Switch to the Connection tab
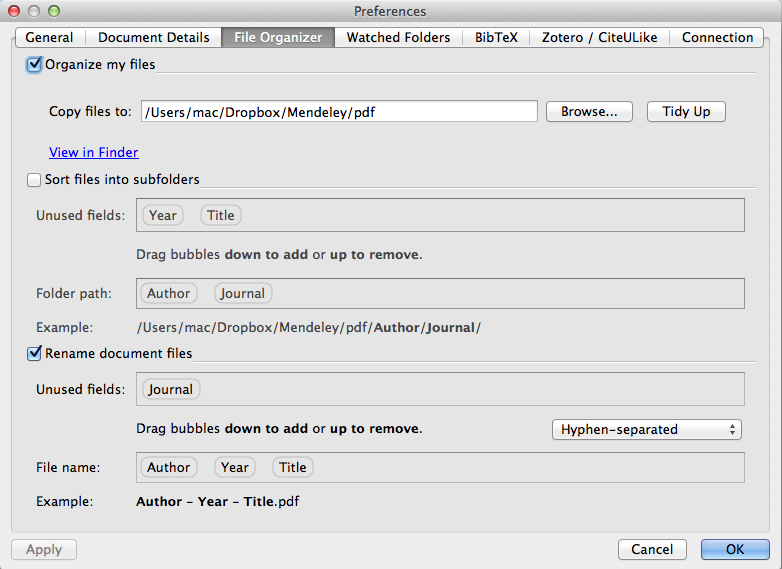This screenshot has width=782, height=569. (x=717, y=37)
